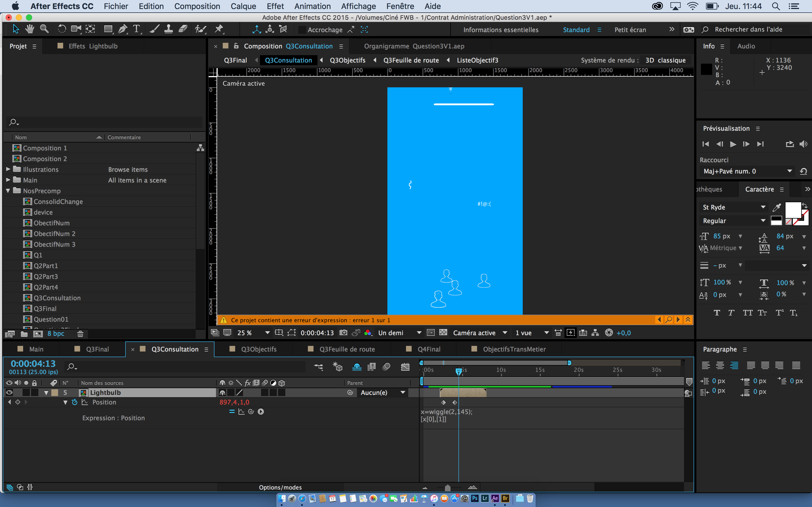Click Q3Feuille de route in breadcrumb
The width and height of the screenshot is (812, 507).
pyautogui.click(x=411, y=60)
